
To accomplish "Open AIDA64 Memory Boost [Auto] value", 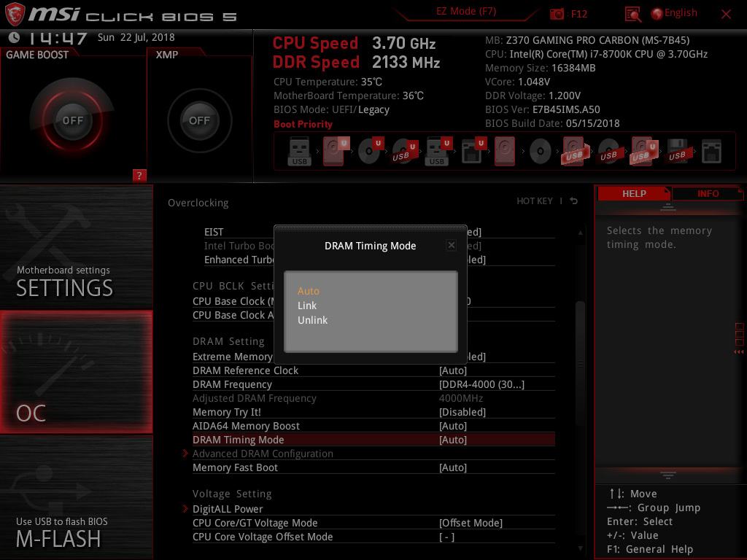I will tap(452, 426).
